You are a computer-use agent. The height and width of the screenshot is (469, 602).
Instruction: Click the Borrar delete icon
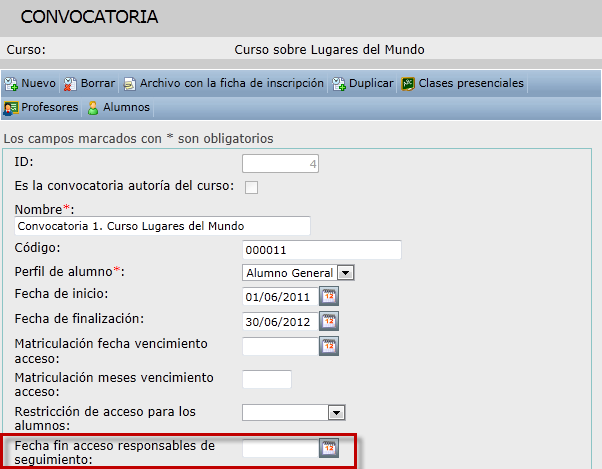click(x=70, y=84)
